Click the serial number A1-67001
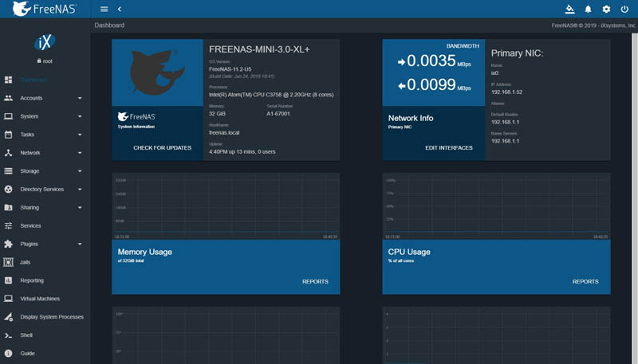 pyautogui.click(x=278, y=114)
